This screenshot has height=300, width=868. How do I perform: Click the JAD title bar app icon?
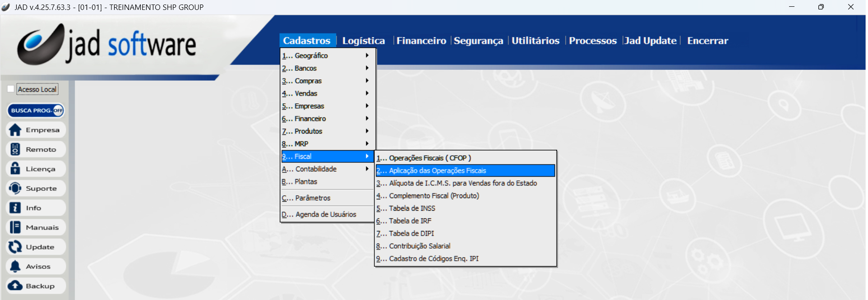pos(6,7)
